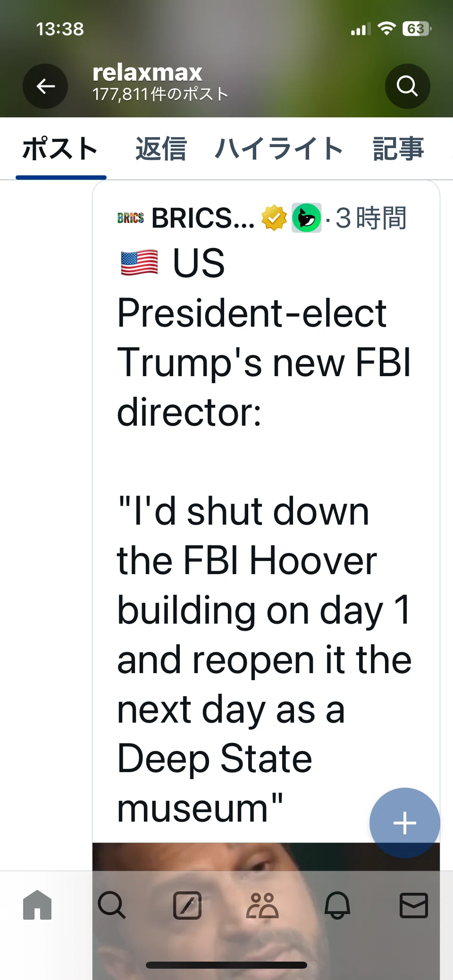453x980 pixels.
Task: Switch to the 返信 tab
Action: click(161, 149)
